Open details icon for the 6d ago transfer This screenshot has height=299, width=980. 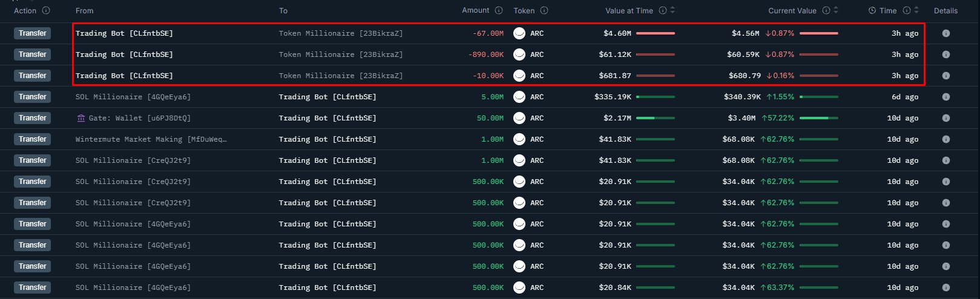945,97
